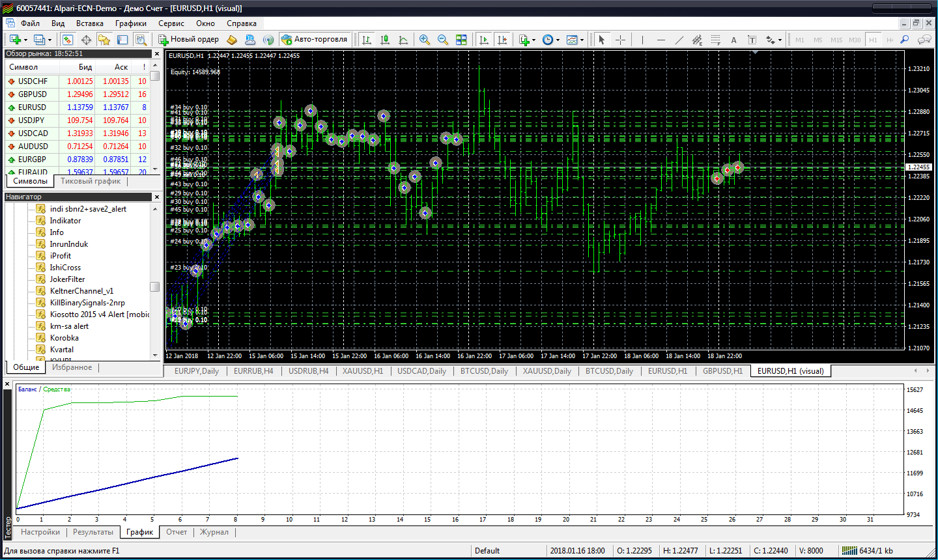Click the Новый ордер button

[x=188, y=40]
